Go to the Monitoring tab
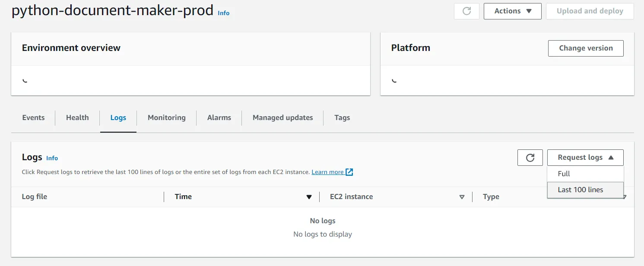 166,117
